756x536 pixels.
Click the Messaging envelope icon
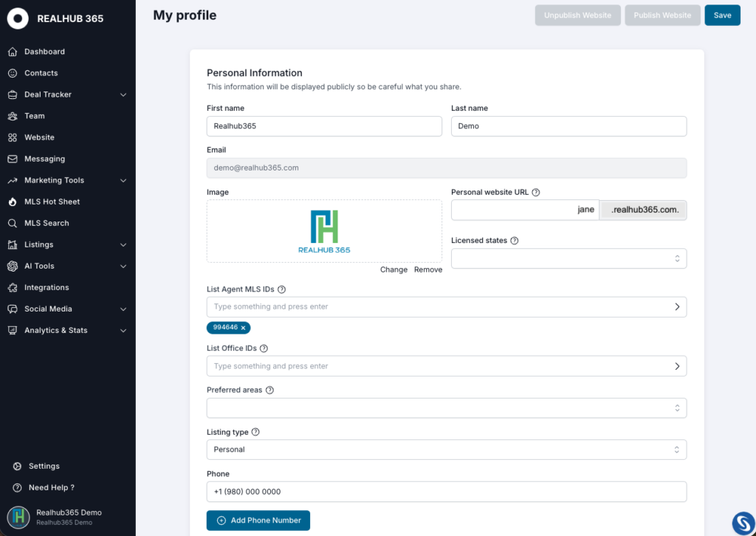pos(13,159)
